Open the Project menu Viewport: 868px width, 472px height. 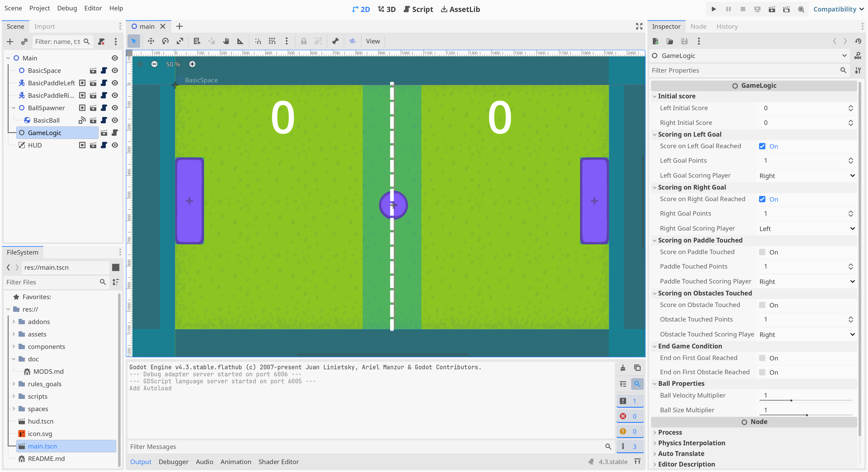click(39, 8)
